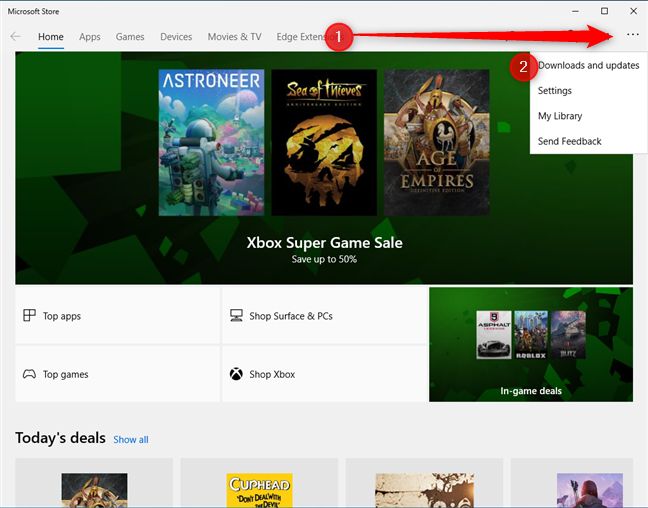The height and width of the screenshot is (508, 648).
Task: Open the Devices tab
Action: [x=176, y=37]
